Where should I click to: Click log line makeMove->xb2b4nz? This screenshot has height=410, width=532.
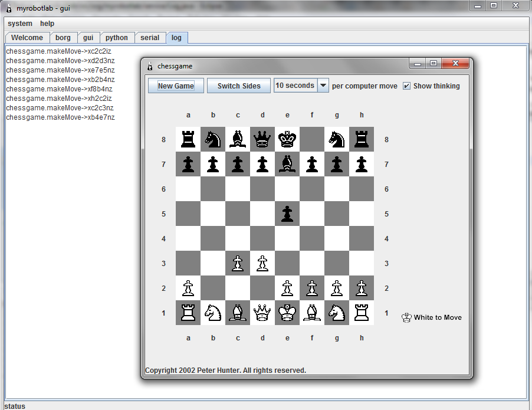[60, 80]
